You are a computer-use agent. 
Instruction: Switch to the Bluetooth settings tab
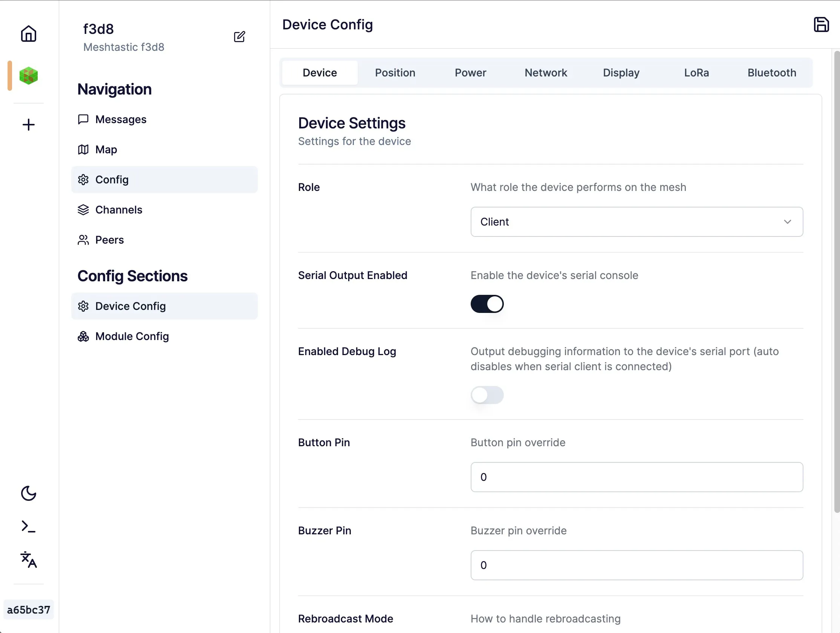pyautogui.click(x=771, y=72)
